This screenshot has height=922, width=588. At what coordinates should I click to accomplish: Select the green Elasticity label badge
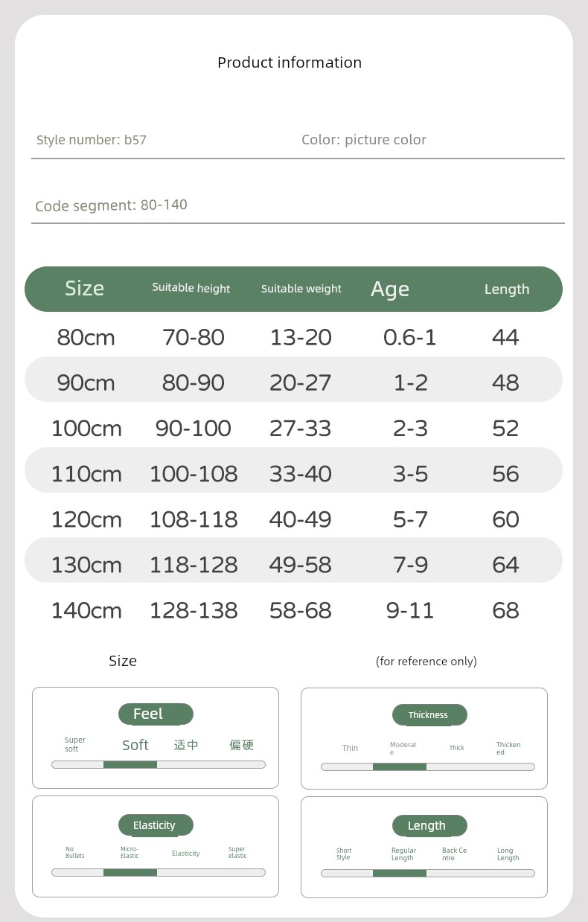pos(156,825)
